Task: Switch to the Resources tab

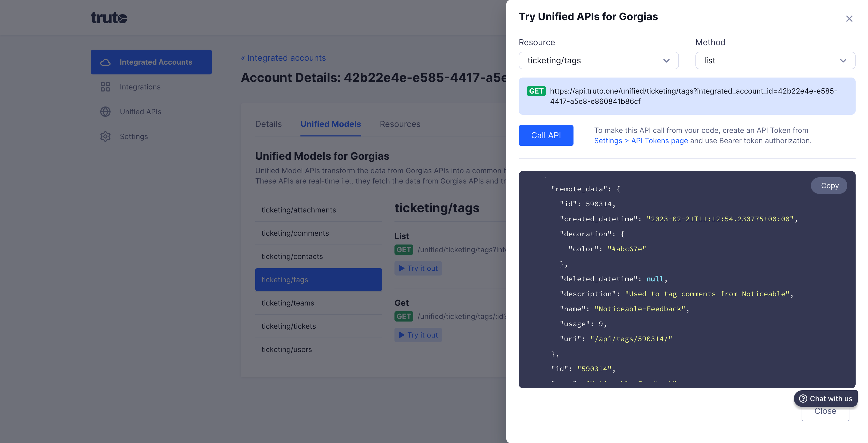Action: click(400, 124)
